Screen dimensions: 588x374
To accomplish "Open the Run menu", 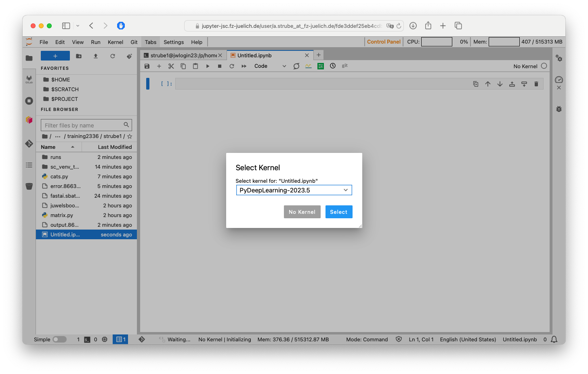I will 95,42.
